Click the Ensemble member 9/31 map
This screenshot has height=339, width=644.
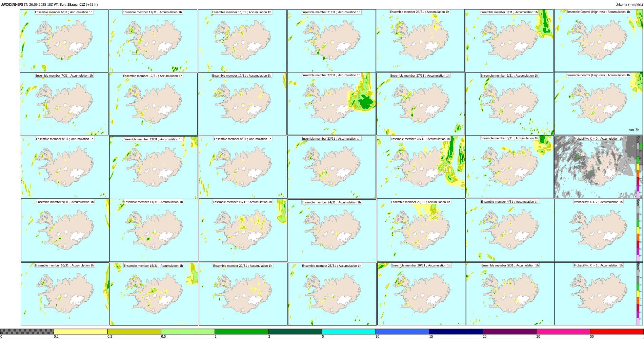pos(65,230)
